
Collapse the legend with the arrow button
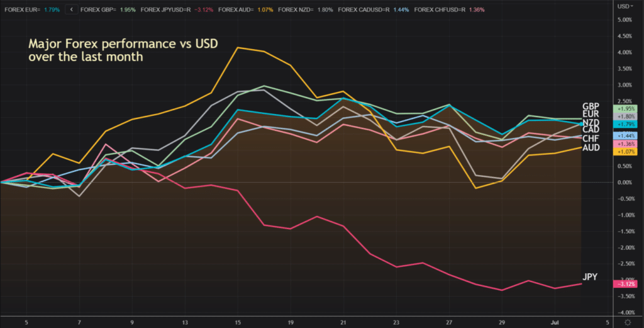[x=72, y=9]
